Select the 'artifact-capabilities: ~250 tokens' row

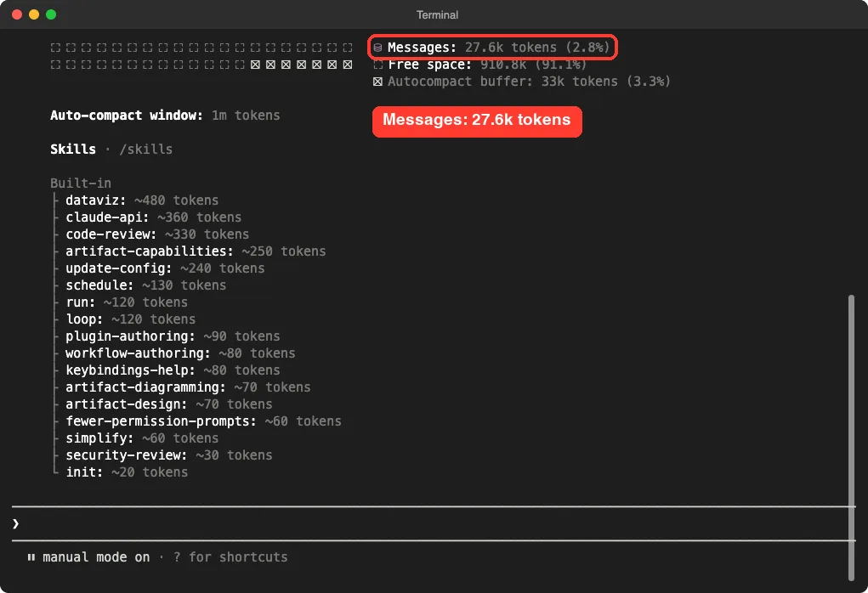click(196, 251)
